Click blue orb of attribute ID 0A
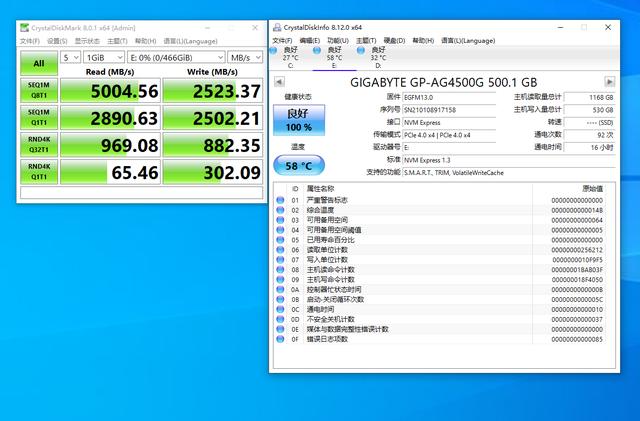 280,289
